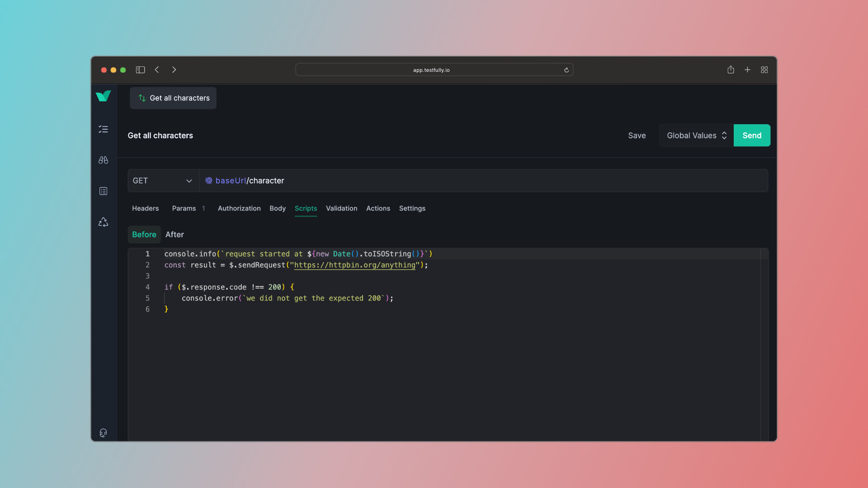Open the logs panel icon in sidebar
868x488 pixels.
(x=103, y=191)
